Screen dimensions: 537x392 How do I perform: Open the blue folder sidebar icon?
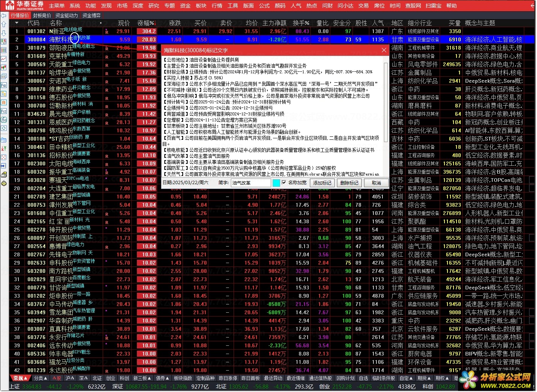point(4,140)
